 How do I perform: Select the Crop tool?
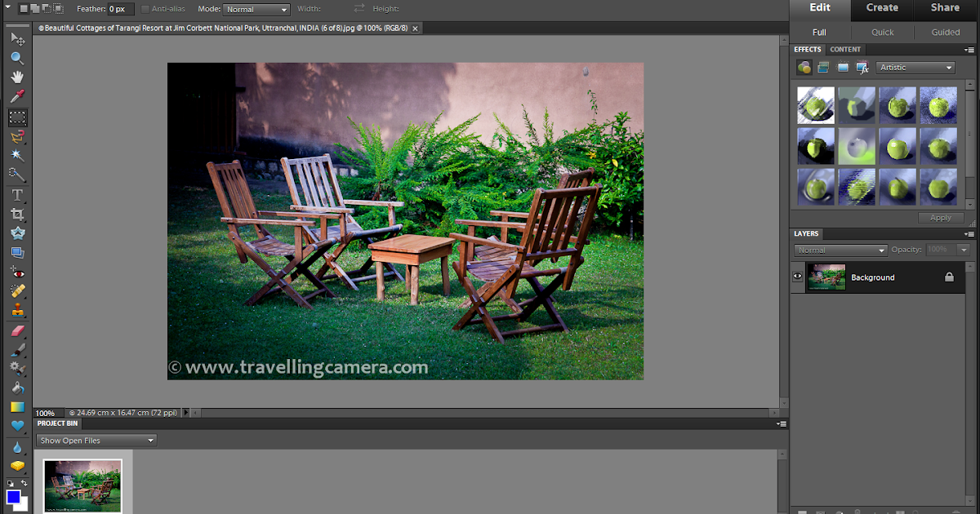[17, 215]
